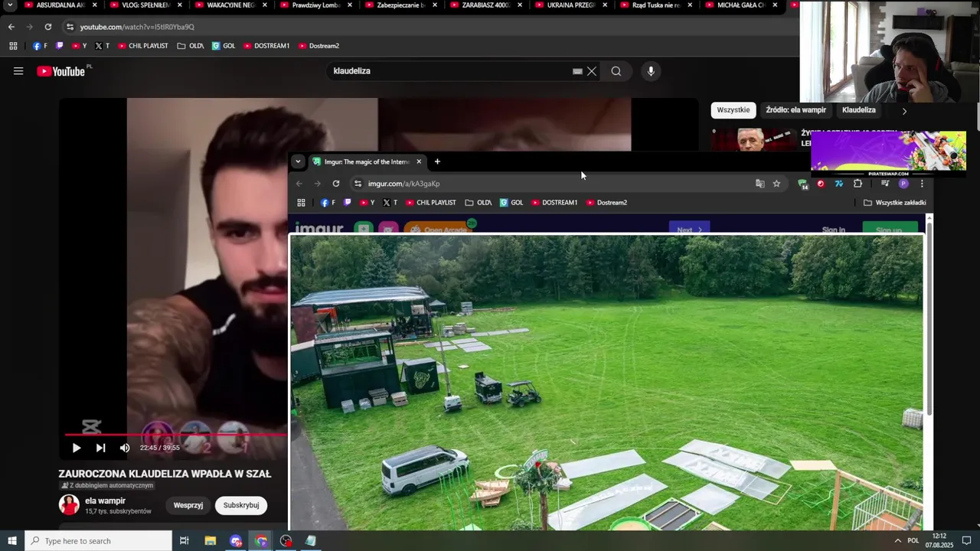Open GOL bookmark in Imgur window

click(x=511, y=203)
